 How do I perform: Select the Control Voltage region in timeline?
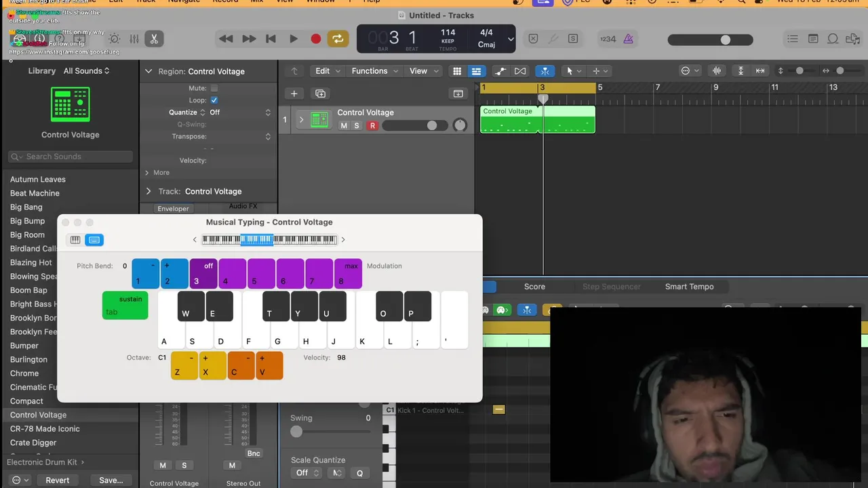point(538,119)
